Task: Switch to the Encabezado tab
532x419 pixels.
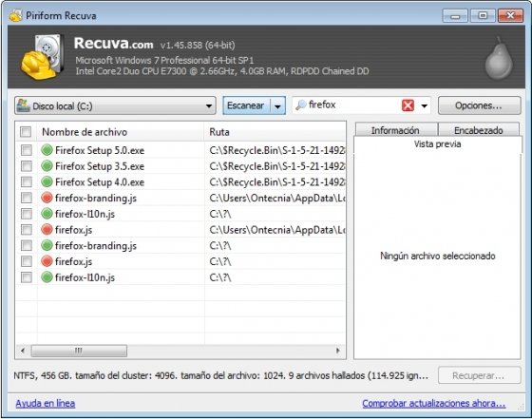Action: 479,130
